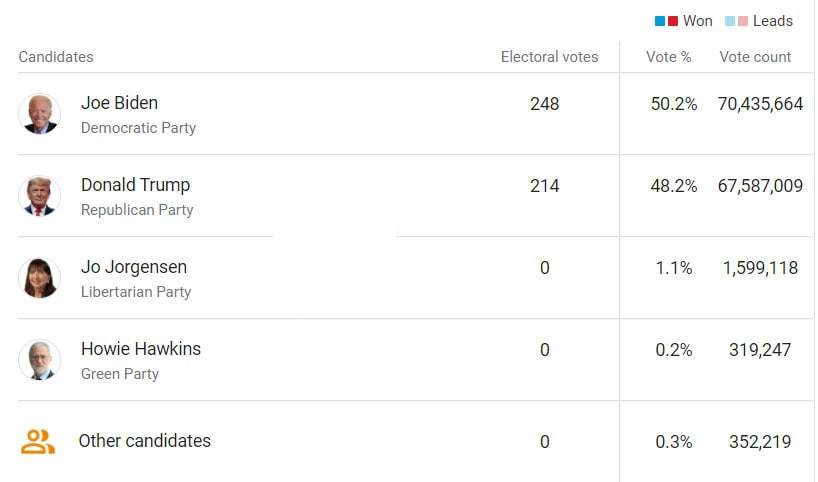Click the Electoral votes column header
The height and width of the screenshot is (482, 818).
point(549,57)
